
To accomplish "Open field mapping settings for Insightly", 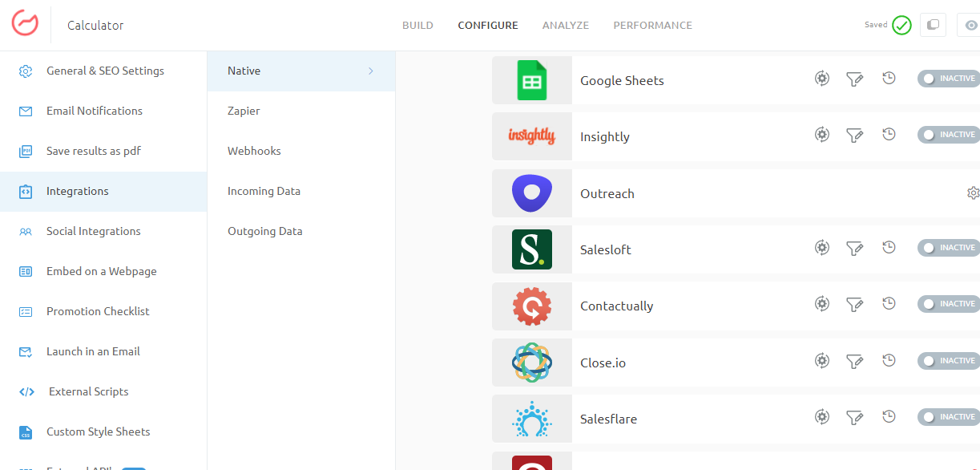I will (x=821, y=135).
